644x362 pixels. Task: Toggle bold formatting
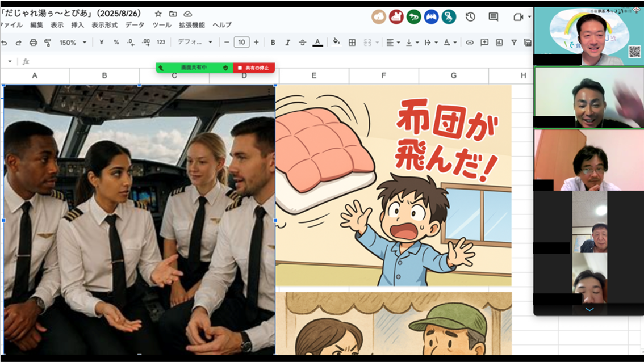click(x=273, y=43)
